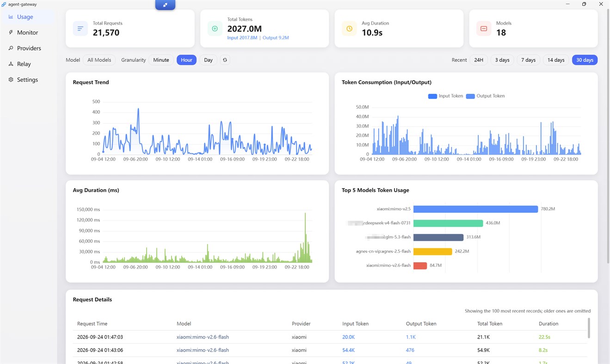Click the Relay network icon in sidebar

click(11, 64)
